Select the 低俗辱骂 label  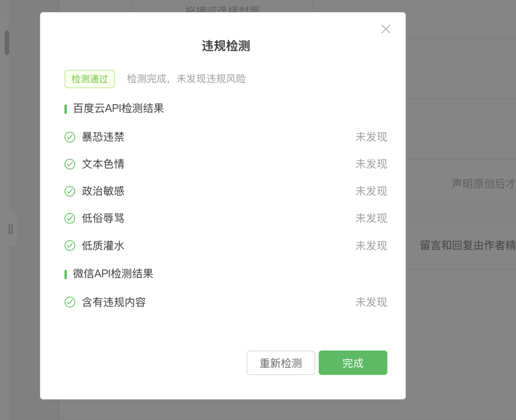tap(103, 218)
